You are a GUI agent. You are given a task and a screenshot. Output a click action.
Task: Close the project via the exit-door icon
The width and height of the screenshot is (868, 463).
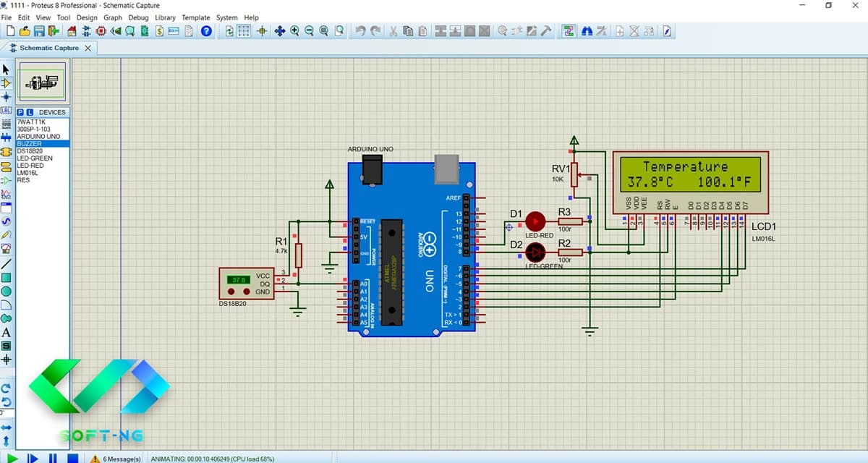point(54,31)
